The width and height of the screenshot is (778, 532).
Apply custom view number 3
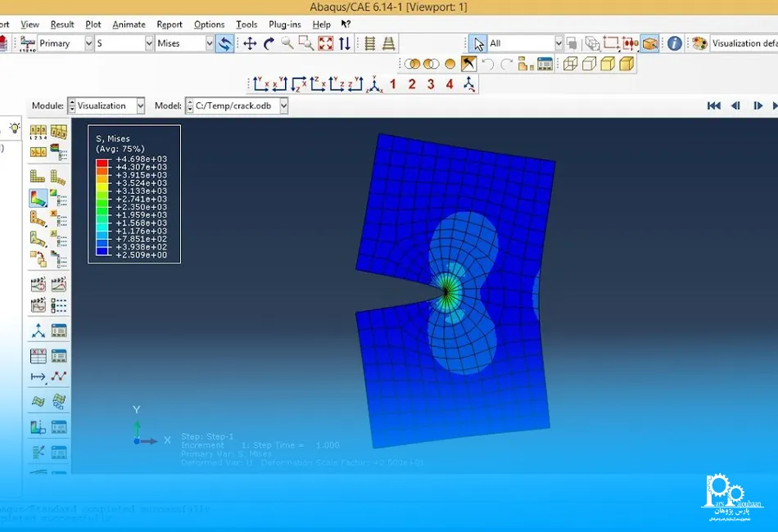[431, 83]
